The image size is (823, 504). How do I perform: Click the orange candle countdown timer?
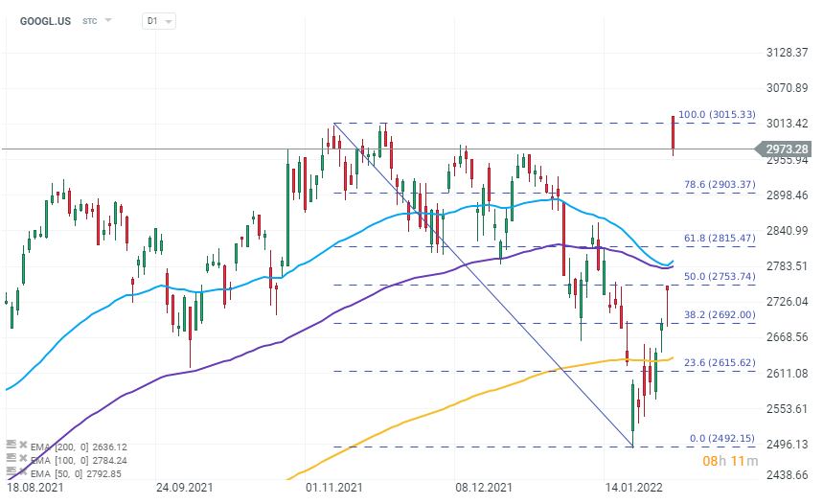722,462
